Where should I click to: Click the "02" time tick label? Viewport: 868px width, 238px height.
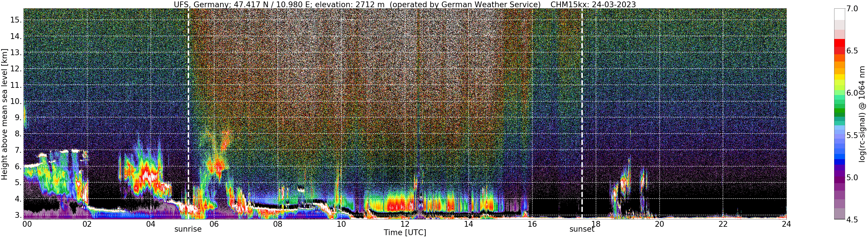(87, 224)
